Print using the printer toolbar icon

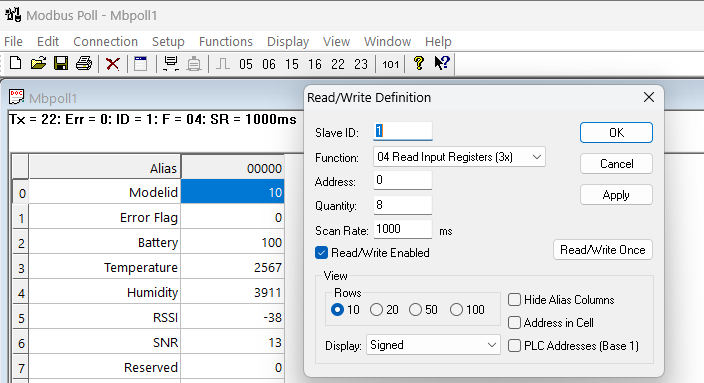(x=84, y=63)
